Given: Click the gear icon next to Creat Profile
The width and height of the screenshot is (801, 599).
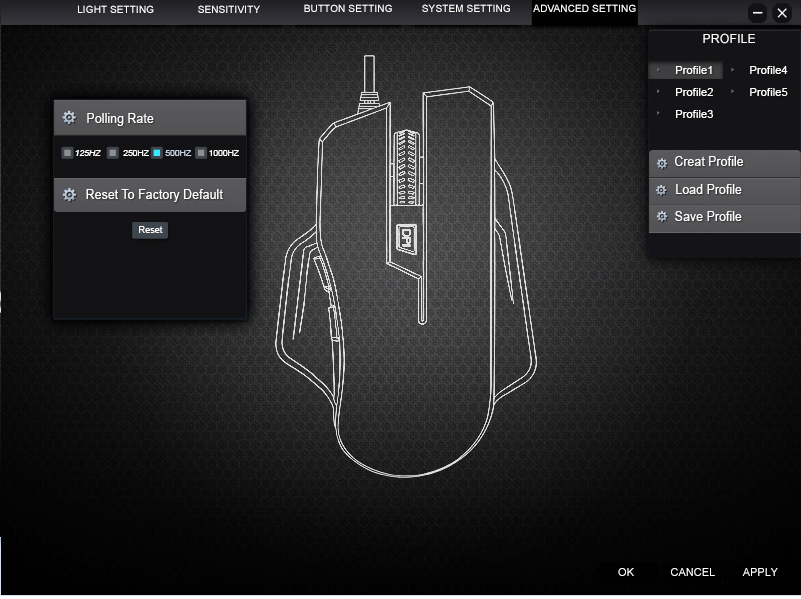Looking at the screenshot, I should [x=661, y=163].
